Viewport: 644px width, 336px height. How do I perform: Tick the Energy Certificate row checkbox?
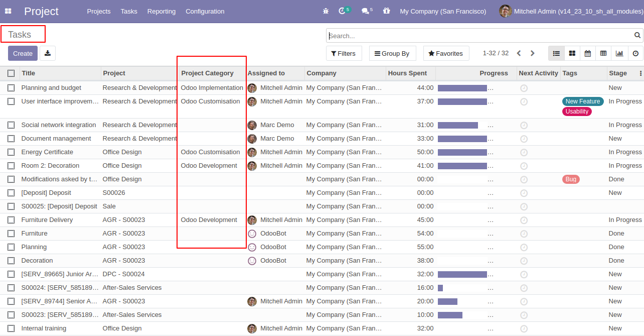click(11, 152)
